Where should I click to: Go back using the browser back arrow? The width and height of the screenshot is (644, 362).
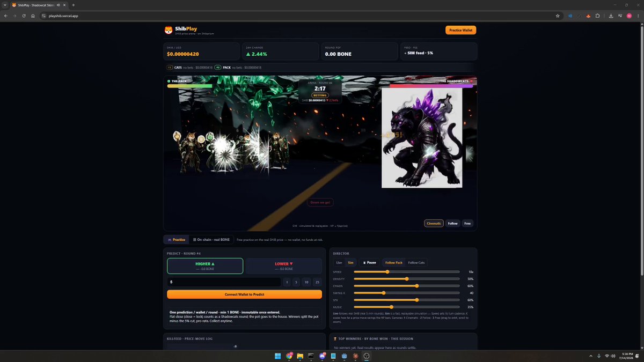pyautogui.click(x=6, y=16)
